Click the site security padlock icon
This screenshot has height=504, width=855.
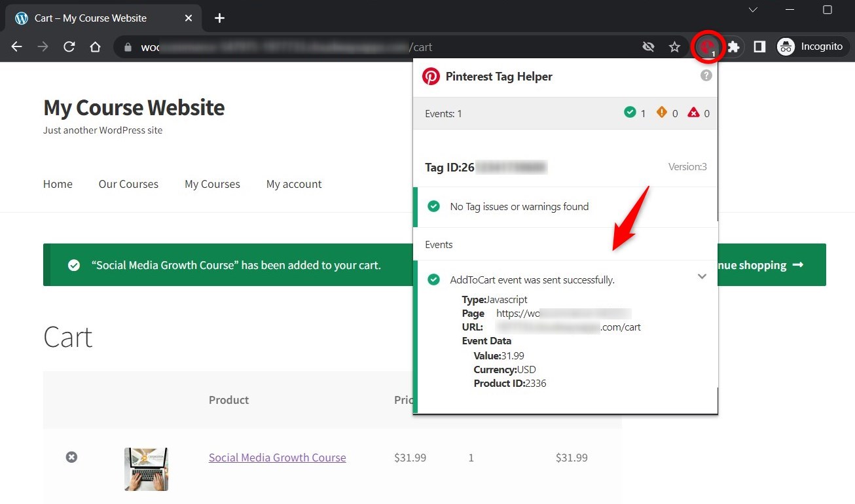coord(127,46)
